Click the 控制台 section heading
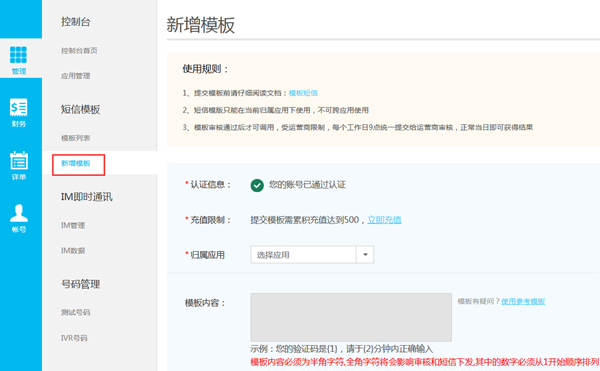This screenshot has height=371, width=600. coord(76,22)
